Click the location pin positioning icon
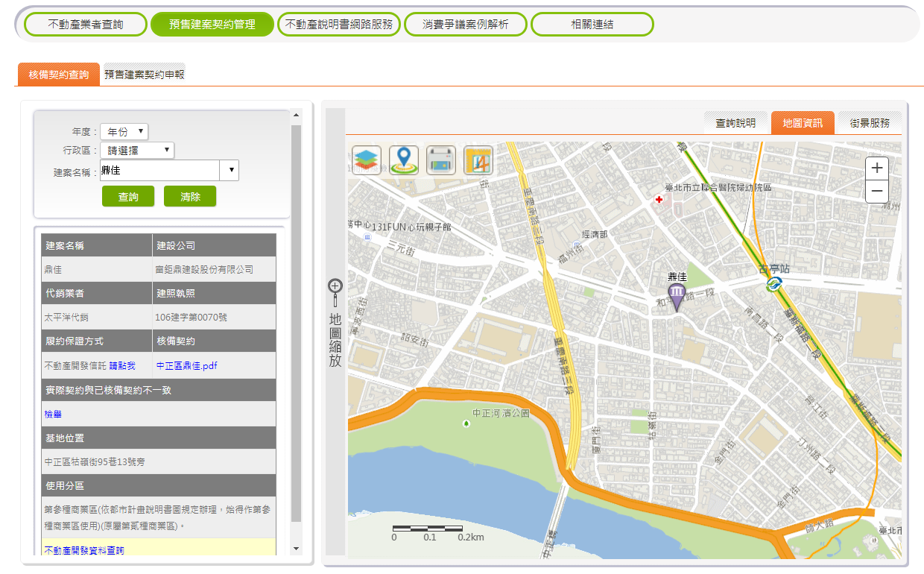Viewport: 924px width, 574px height. tap(404, 160)
